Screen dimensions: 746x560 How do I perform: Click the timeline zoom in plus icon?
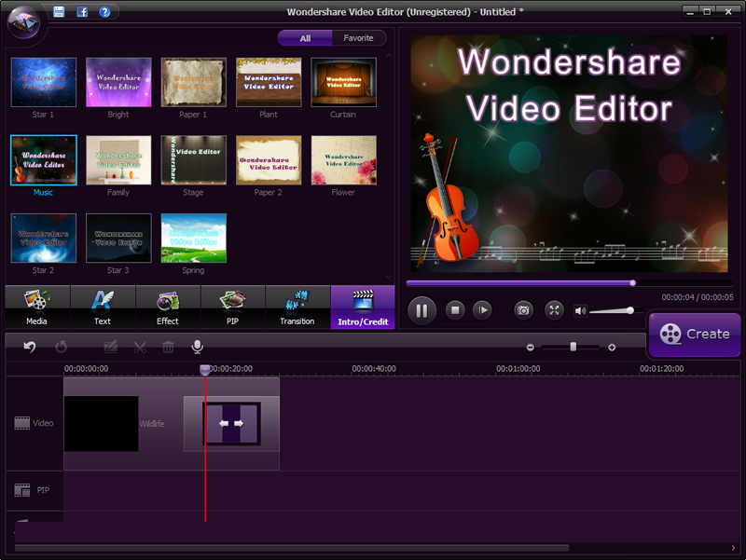tap(612, 348)
